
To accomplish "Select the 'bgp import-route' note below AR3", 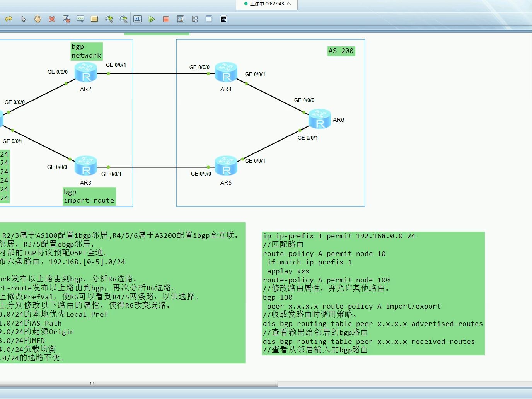I will [x=89, y=196].
